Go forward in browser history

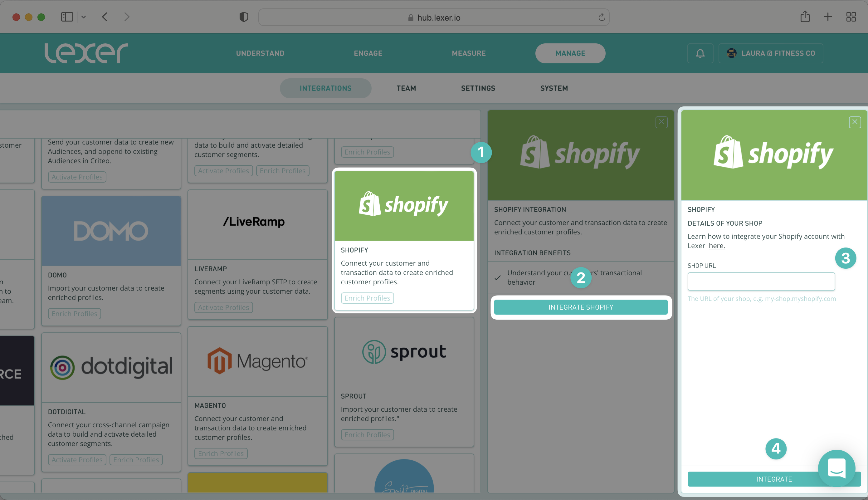(x=127, y=17)
